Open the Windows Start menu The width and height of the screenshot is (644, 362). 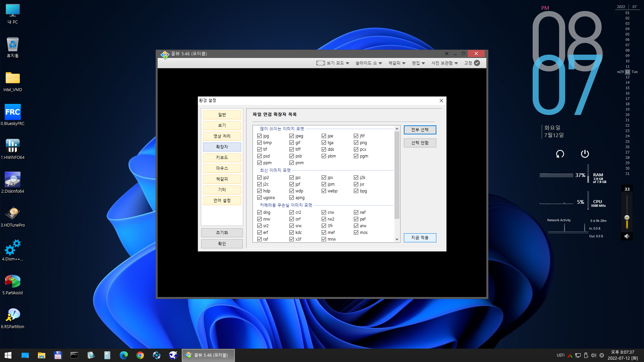click(x=8, y=355)
